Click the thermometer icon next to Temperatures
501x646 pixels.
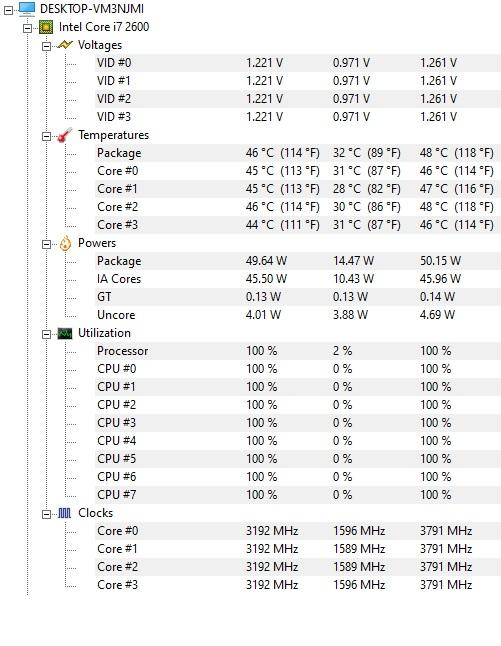[65, 135]
